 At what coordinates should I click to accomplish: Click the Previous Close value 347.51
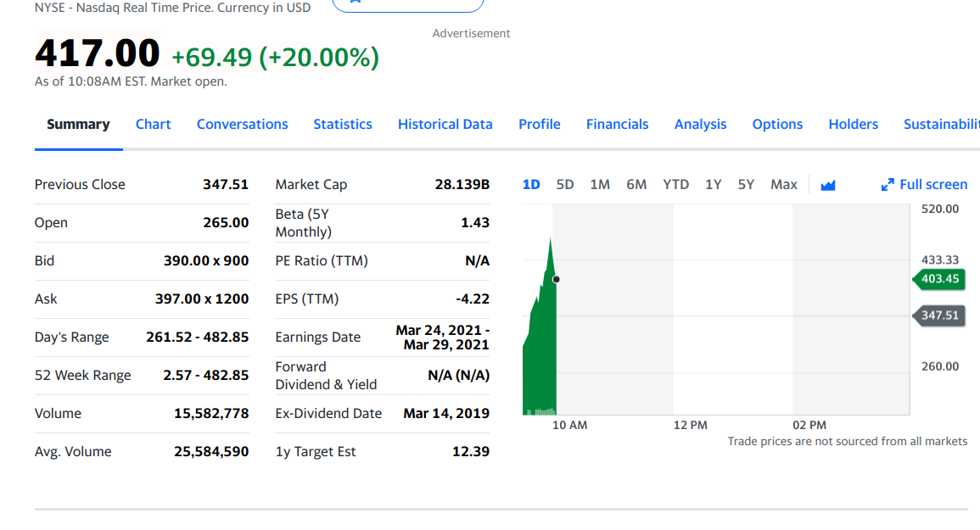point(226,184)
